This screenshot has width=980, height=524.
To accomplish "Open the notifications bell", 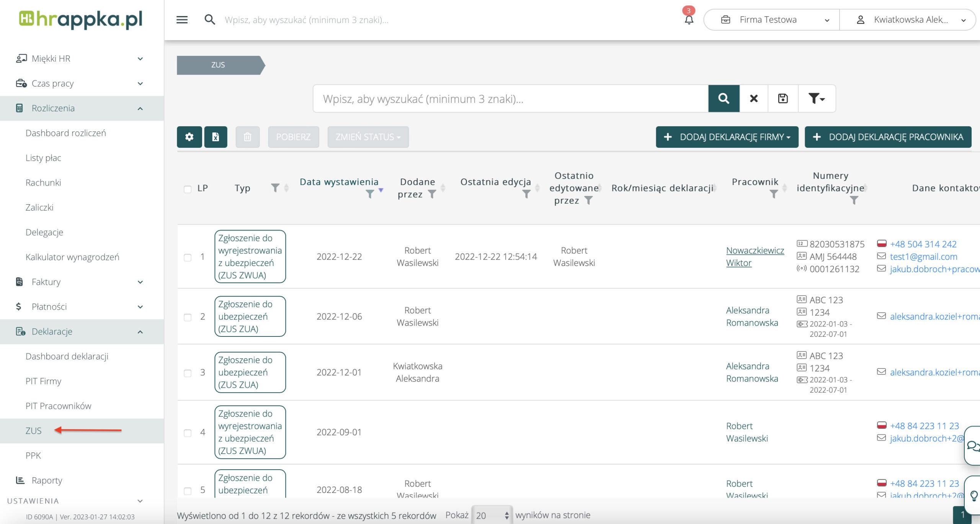I will [689, 20].
